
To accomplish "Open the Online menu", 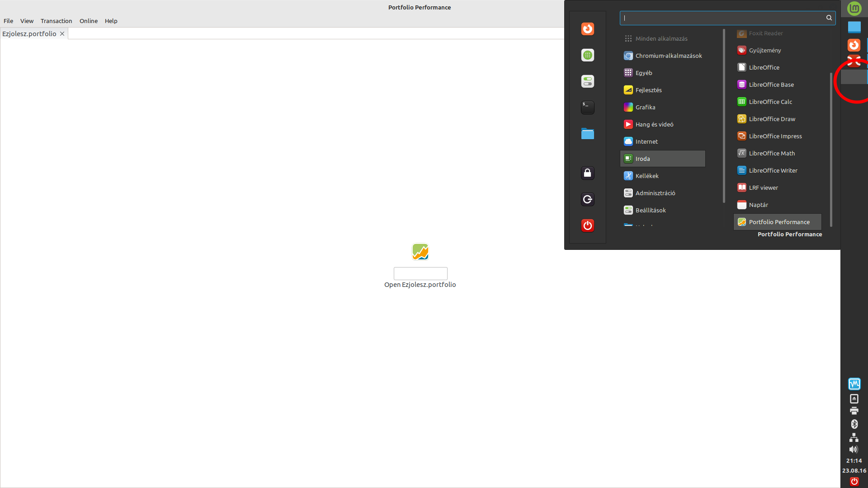I will click(89, 21).
